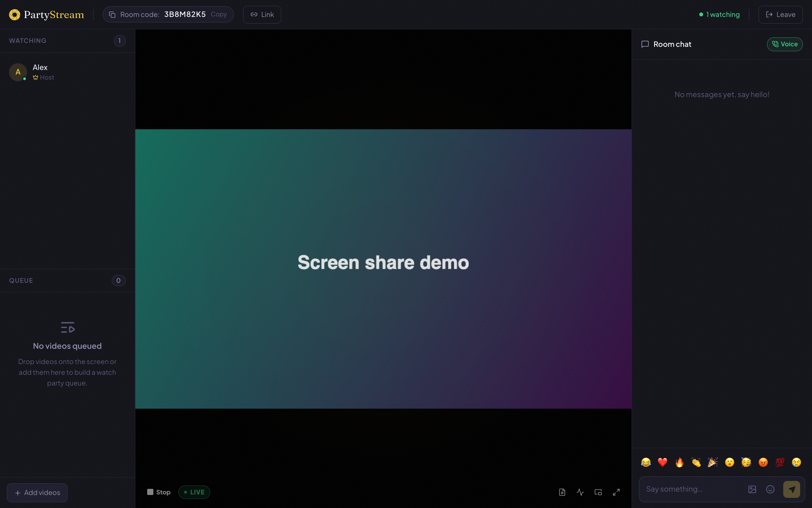Viewport: 812px width, 508px height.
Task: Enable picture-in-picture mode
Action: coord(598,492)
